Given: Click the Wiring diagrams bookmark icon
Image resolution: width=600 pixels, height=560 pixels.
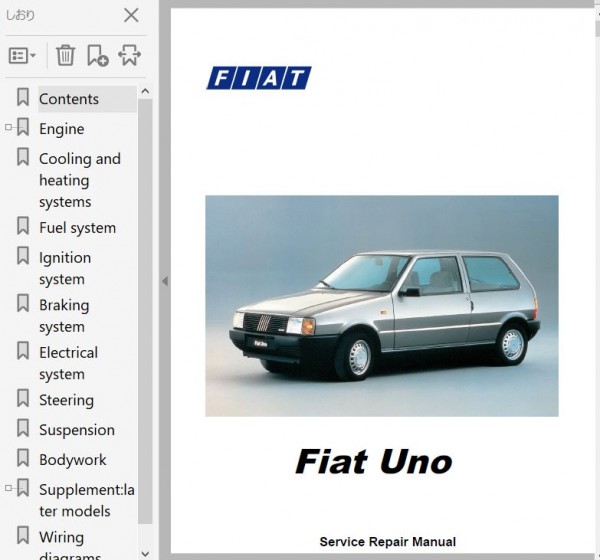Looking at the screenshot, I should tap(23, 535).
